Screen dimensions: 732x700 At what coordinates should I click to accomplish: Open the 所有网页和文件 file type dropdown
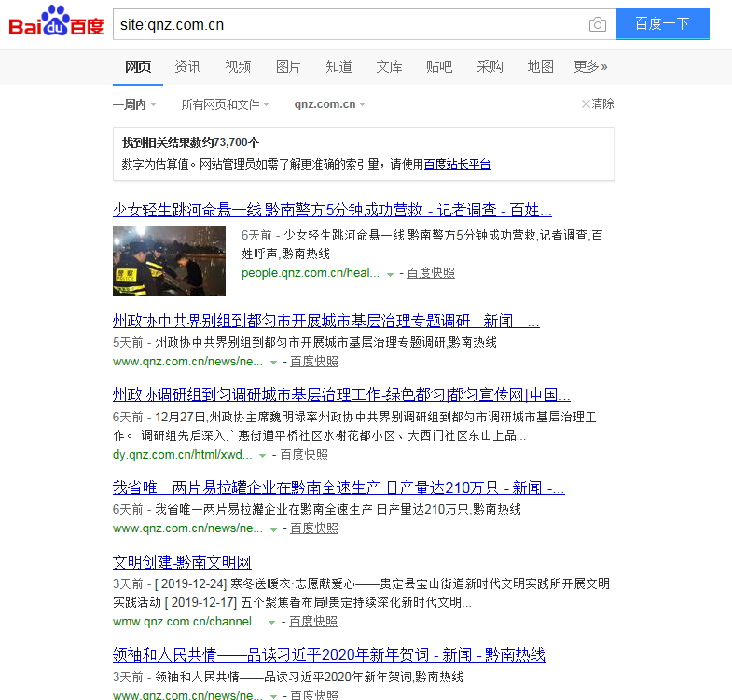[225, 104]
